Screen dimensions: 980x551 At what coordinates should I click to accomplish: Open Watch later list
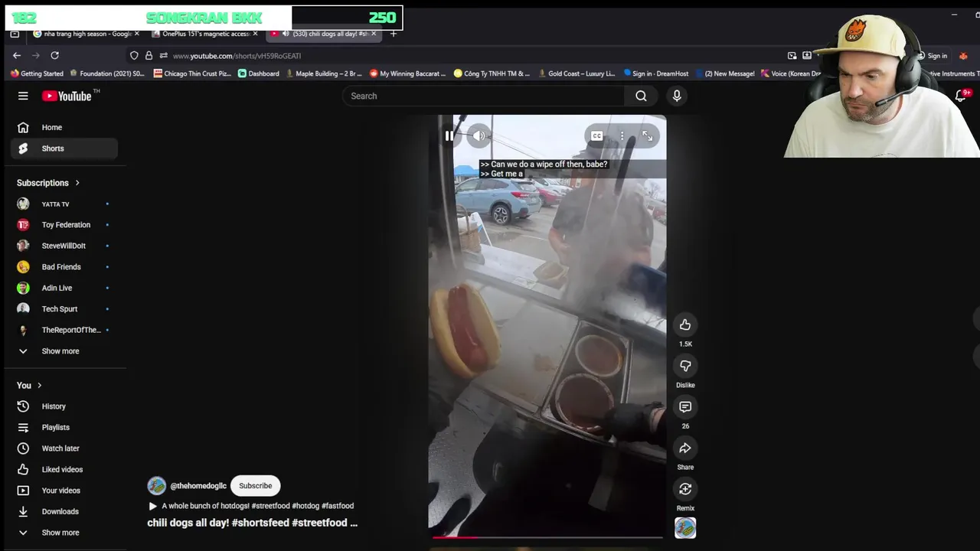pyautogui.click(x=64, y=448)
